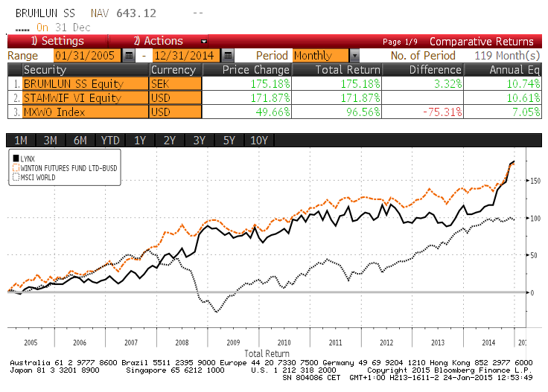The image size is (548, 392).
Task: Click the Security column header
Action: [x=86, y=70]
